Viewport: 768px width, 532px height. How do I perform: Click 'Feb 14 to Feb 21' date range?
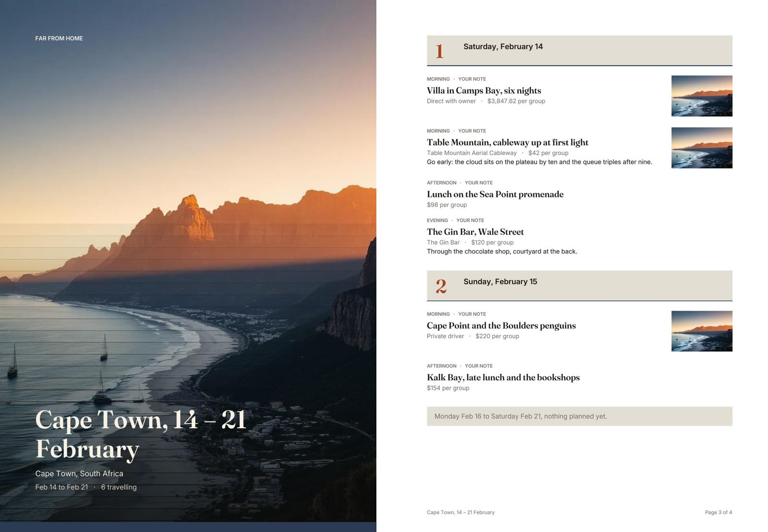[61, 487]
